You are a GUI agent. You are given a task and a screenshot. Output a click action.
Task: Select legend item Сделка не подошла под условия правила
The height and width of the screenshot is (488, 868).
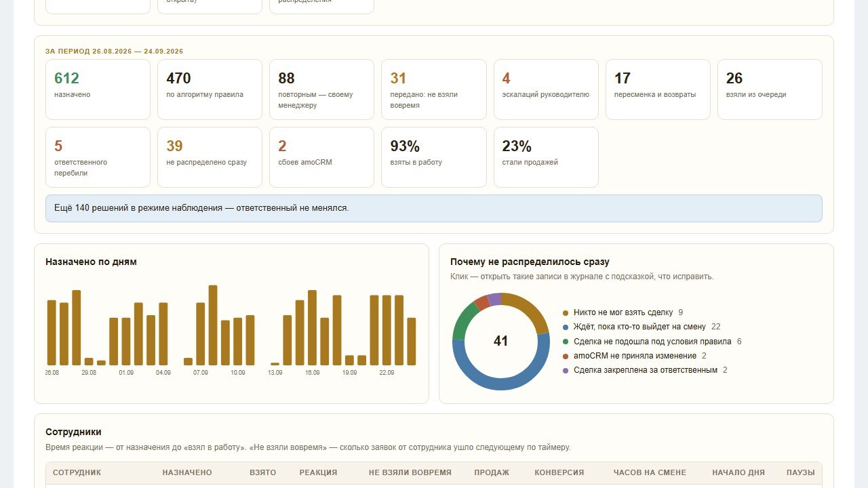[x=652, y=342]
